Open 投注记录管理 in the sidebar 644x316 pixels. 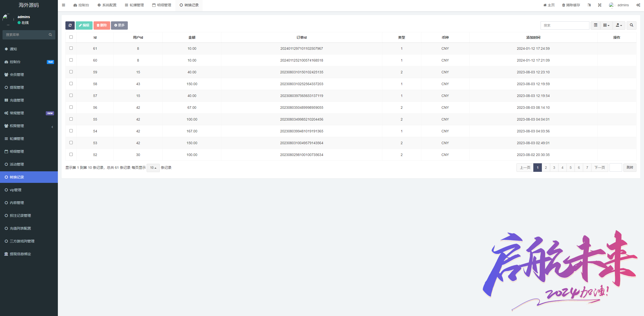29,216
